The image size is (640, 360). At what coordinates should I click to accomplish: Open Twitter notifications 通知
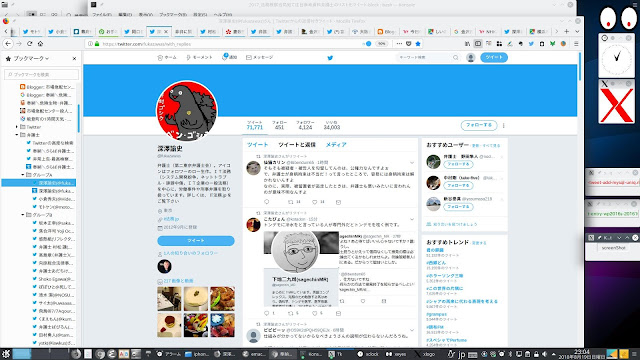tap(229, 58)
